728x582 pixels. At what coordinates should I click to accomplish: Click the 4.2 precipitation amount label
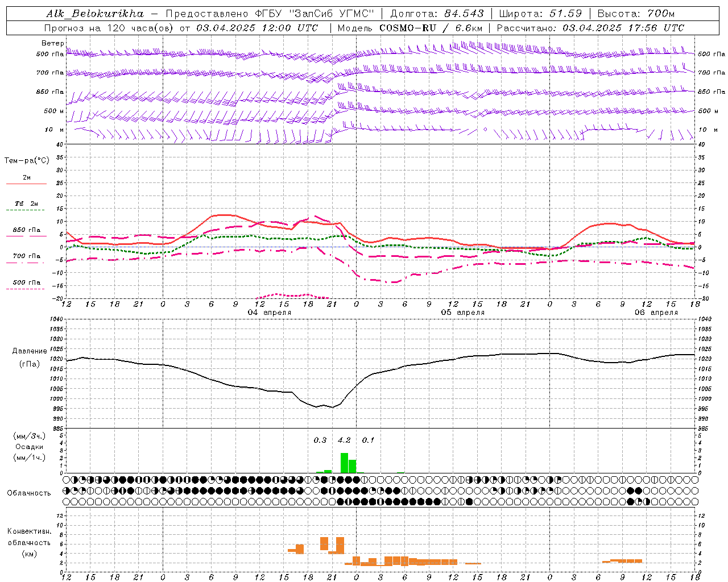344,440
